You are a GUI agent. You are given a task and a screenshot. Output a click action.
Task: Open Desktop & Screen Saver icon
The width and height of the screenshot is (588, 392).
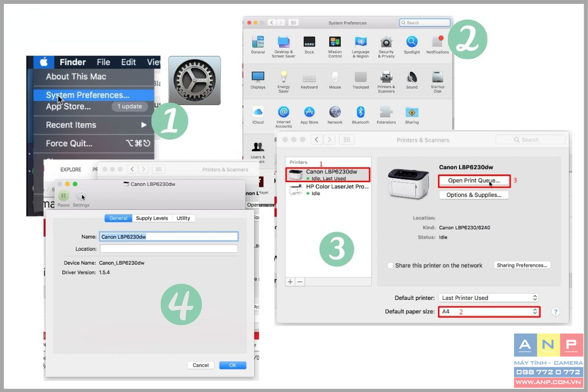pyautogui.click(x=284, y=42)
